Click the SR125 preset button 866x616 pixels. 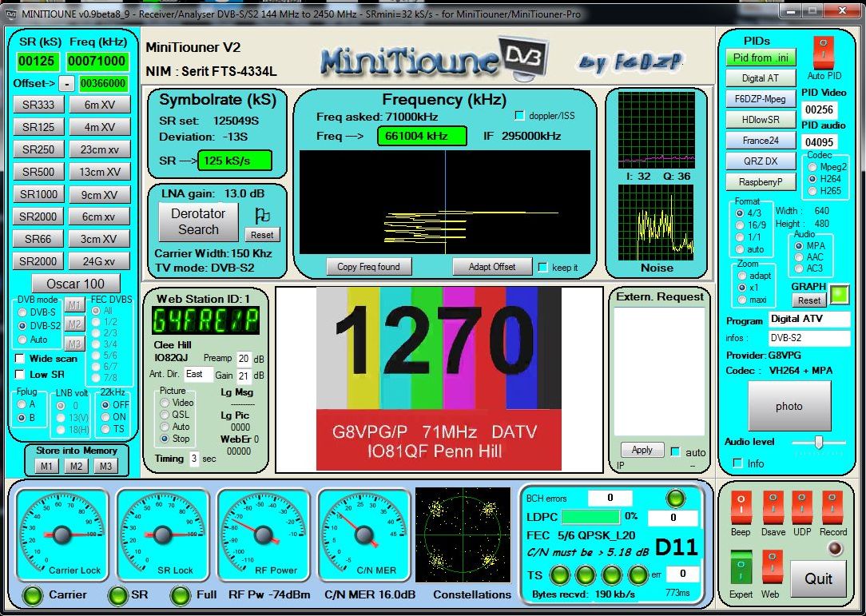(x=38, y=127)
